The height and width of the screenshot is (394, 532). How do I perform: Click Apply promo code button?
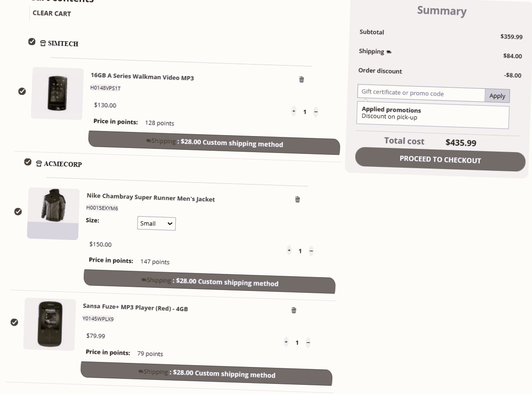(497, 96)
